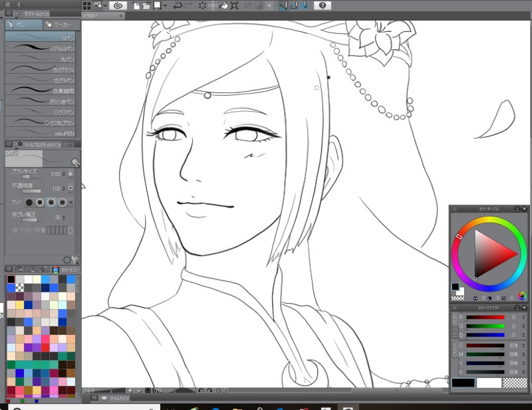
Task: Expand the anti-aliasing options dropdown arrow
Action: [x=72, y=201]
